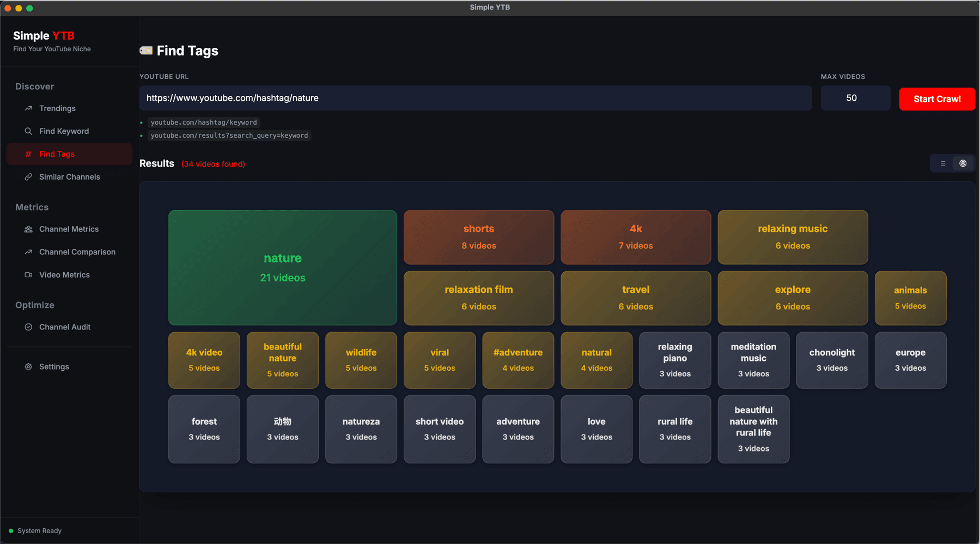Click the Channel Audit checkmark icon
This screenshot has height=544, width=980.
[x=28, y=327]
